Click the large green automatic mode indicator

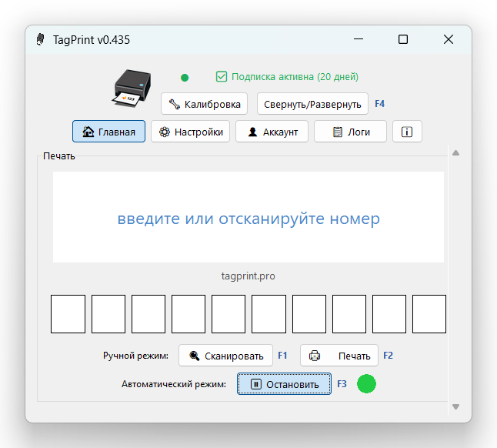[366, 383]
